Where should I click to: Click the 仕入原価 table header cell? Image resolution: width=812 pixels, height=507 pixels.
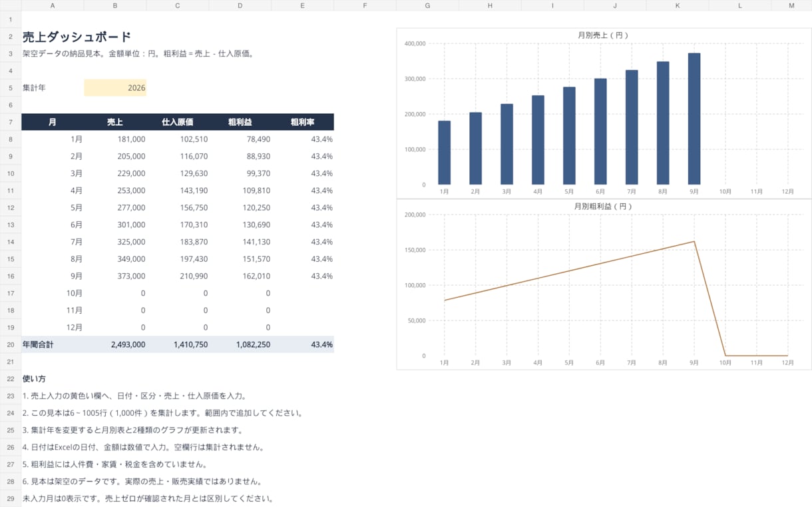(178, 122)
